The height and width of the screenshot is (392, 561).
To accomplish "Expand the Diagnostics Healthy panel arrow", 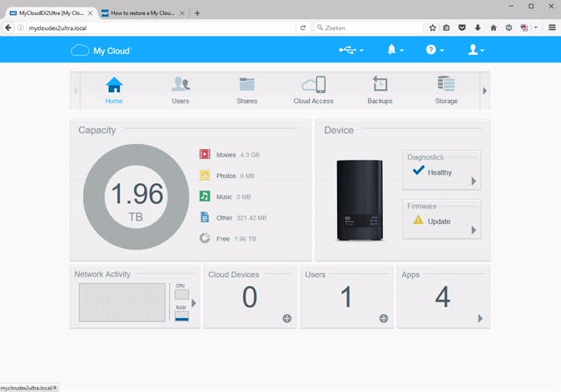I will [x=474, y=181].
